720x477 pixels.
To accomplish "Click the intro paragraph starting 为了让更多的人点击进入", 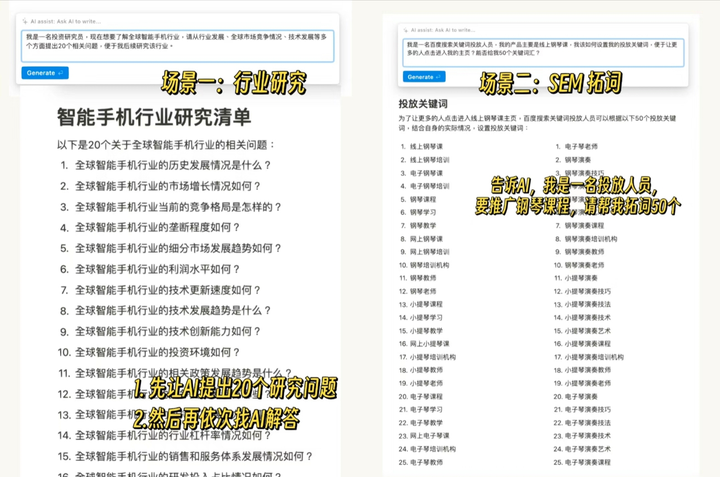I will (x=537, y=123).
